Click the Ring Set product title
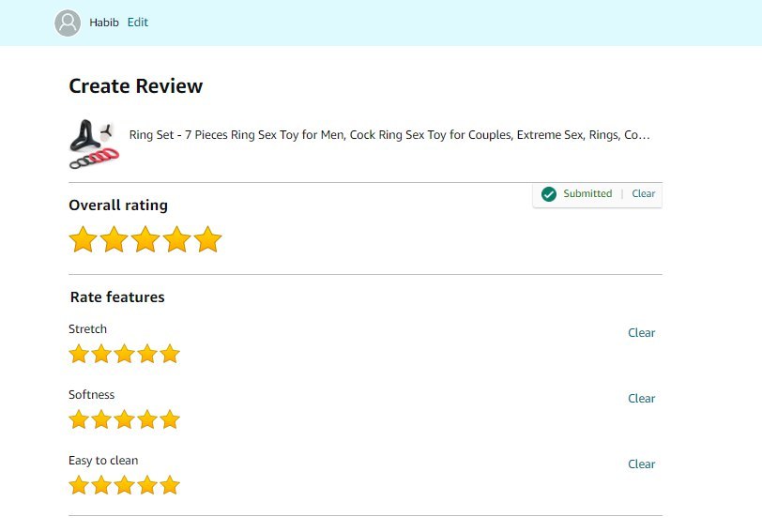The width and height of the screenshot is (762, 532). click(389, 135)
